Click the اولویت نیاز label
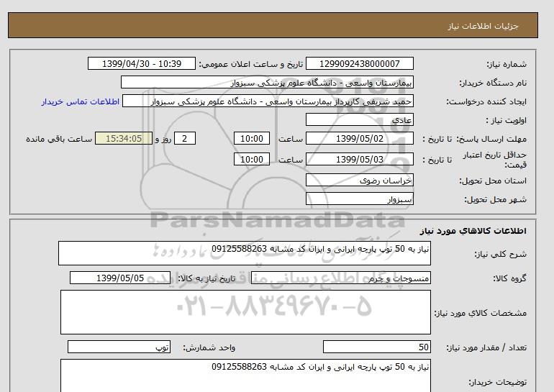This screenshot has height=392, width=554. coord(507,120)
